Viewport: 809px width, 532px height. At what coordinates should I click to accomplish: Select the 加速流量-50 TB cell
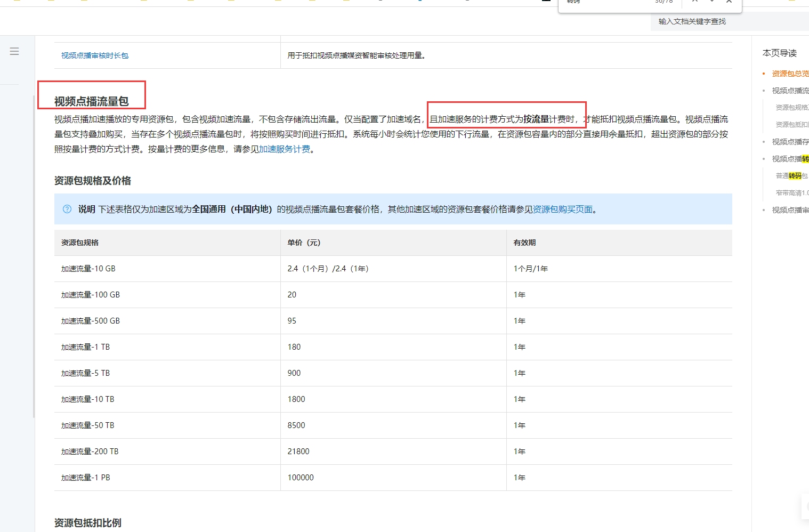coord(167,425)
